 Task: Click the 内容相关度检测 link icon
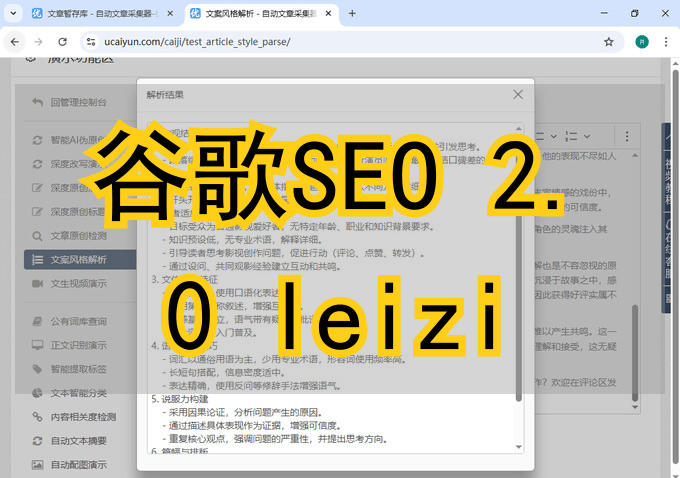[x=37, y=417]
